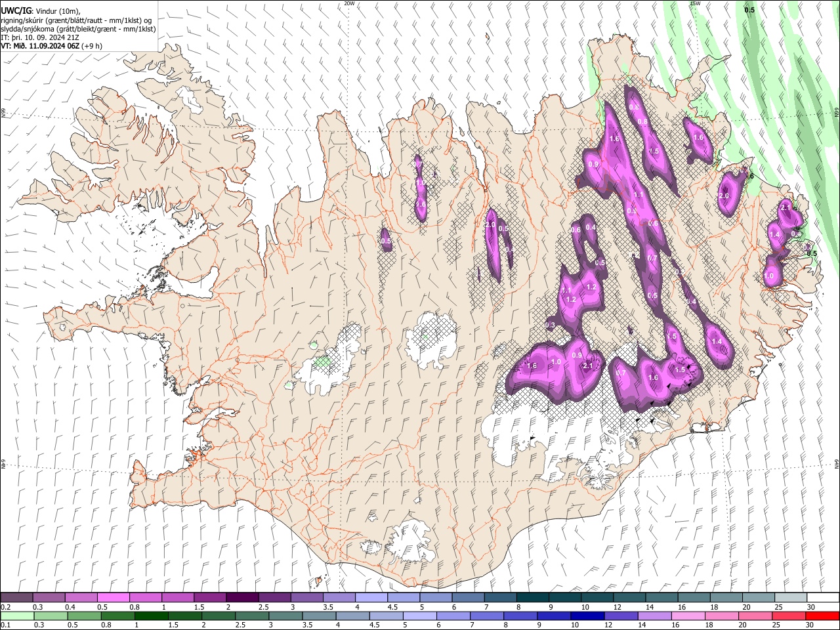Select the dark teal upper legend swatch for 8–9
Screen dimensions: 840x630
(x=532, y=598)
